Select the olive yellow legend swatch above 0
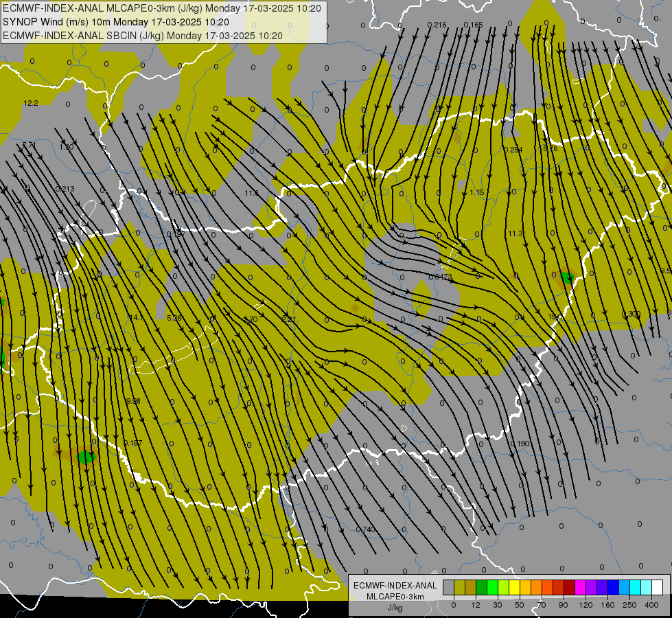Screen dimensions: 672x618 click(x=459, y=587)
